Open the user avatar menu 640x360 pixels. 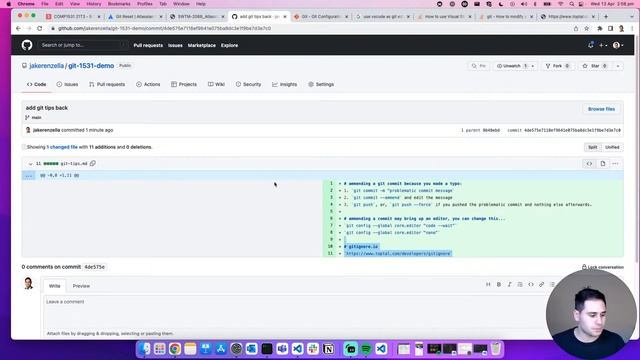click(x=618, y=45)
